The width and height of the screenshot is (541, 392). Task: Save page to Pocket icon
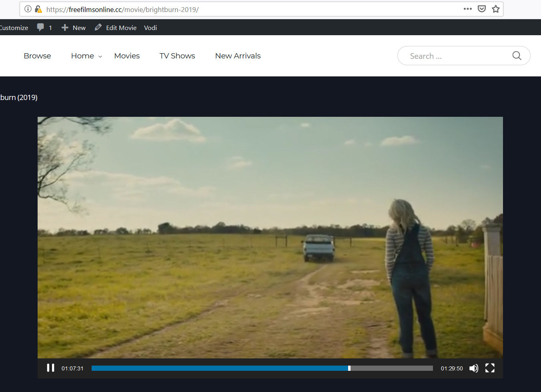click(x=482, y=9)
